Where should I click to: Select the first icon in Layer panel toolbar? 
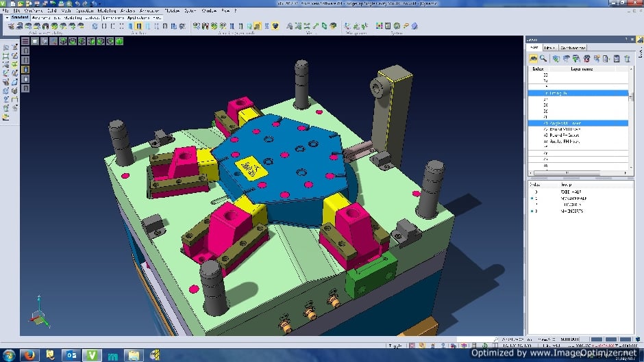pos(532,59)
